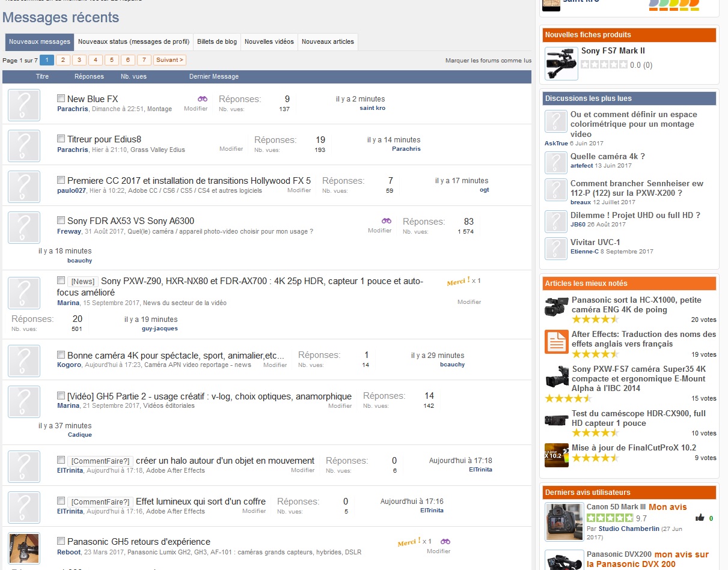Open the Sony FS7 Mark II product thumbnail

pos(561,64)
